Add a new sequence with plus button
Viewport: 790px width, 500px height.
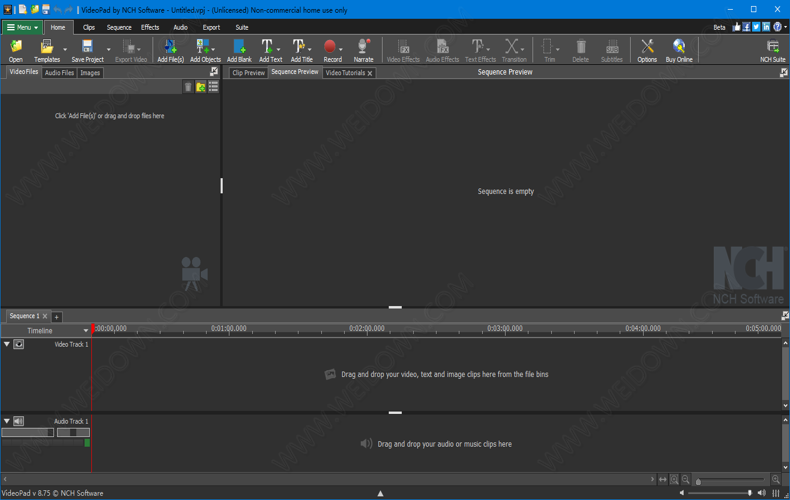(x=56, y=317)
